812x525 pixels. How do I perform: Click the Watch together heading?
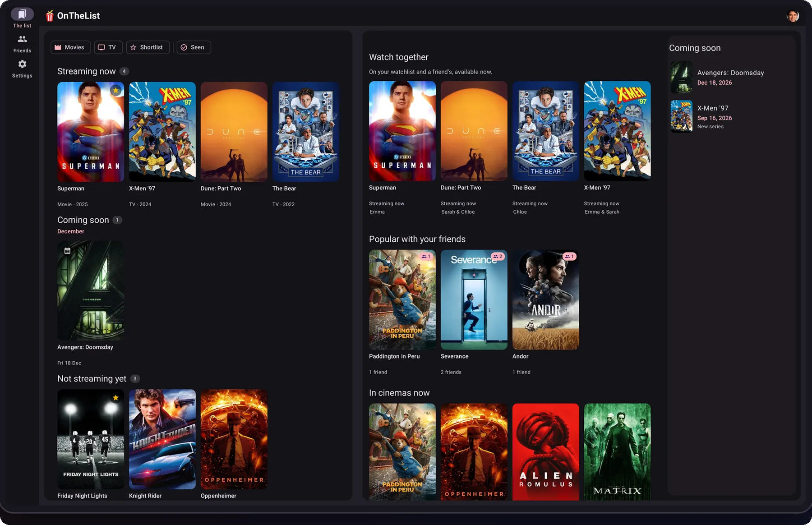(x=399, y=57)
